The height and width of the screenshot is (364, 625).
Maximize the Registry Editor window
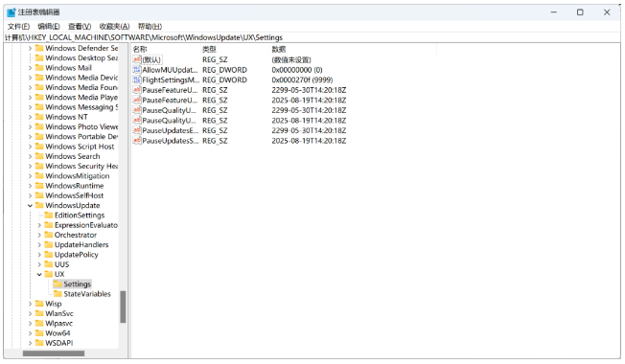[580, 12]
